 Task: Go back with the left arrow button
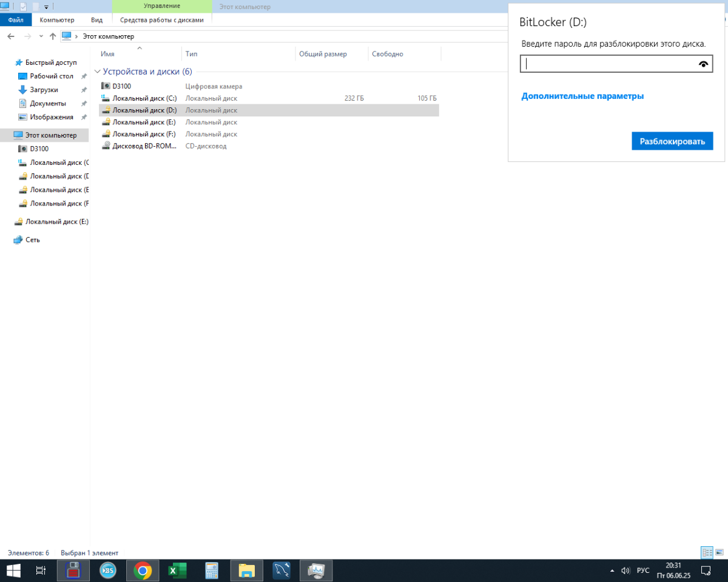pos(10,36)
